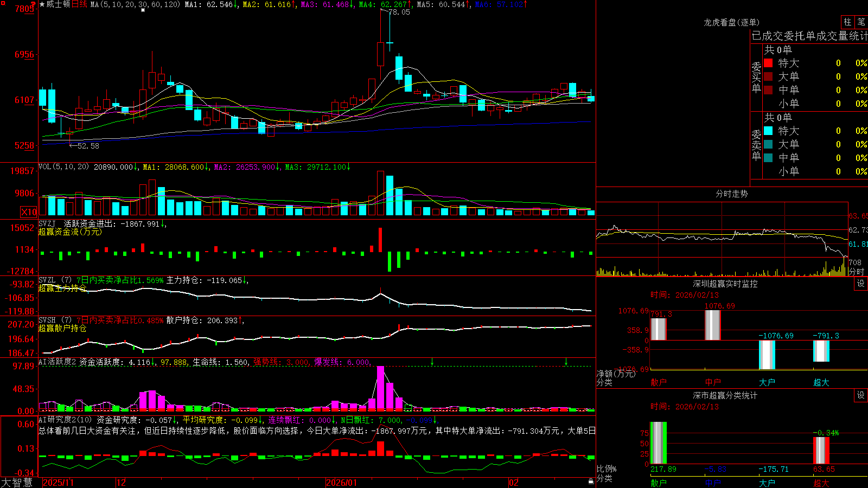Click the 超大 bar in 深圳超赢实时监控 chart

pyautogui.click(x=821, y=351)
